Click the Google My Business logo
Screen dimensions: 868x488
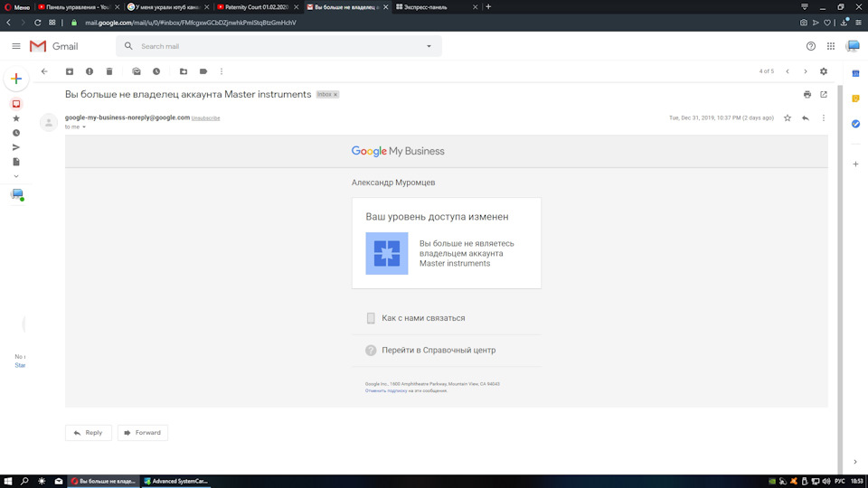(398, 151)
